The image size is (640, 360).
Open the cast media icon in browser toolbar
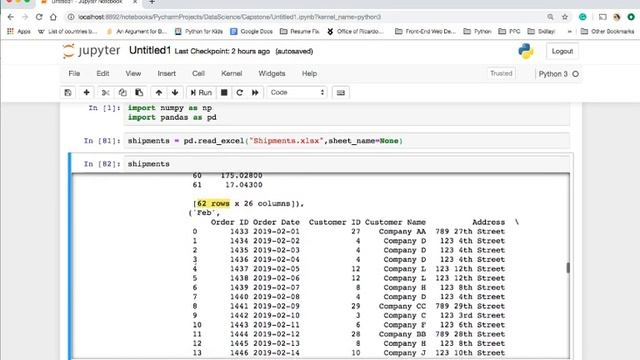(x=602, y=17)
